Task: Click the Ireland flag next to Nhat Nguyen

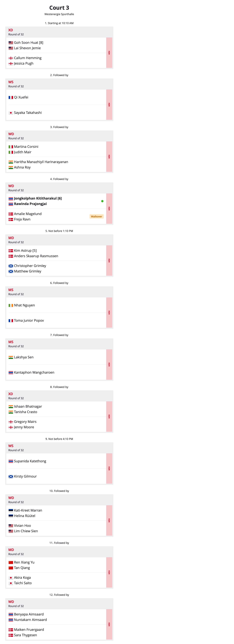Action: tap(11, 306)
